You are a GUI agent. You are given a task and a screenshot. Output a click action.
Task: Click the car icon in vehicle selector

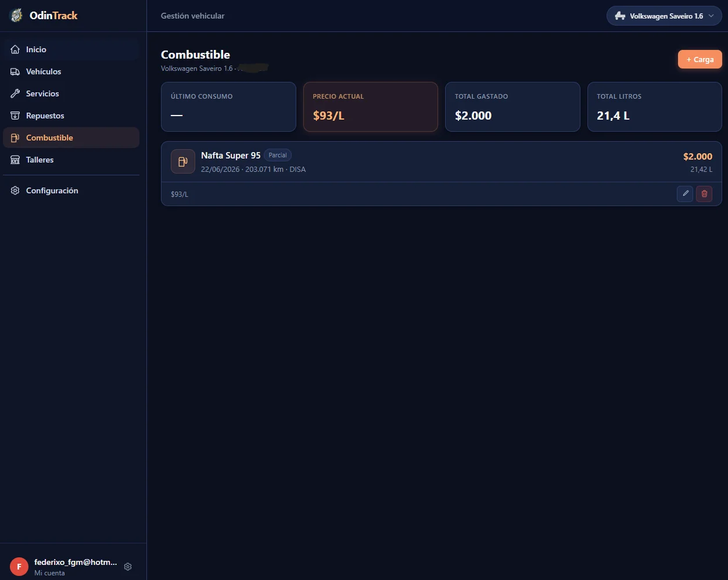click(620, 16)
